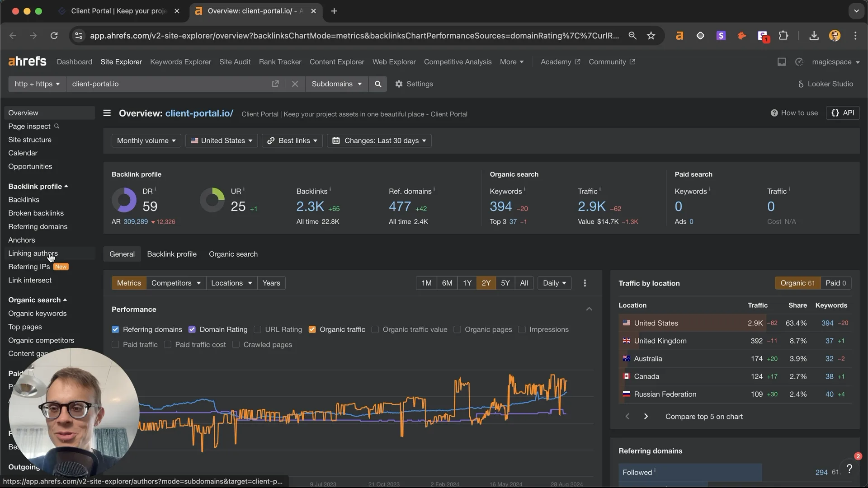
Task: Click the magnifier search button
Action: pos(378,84)
